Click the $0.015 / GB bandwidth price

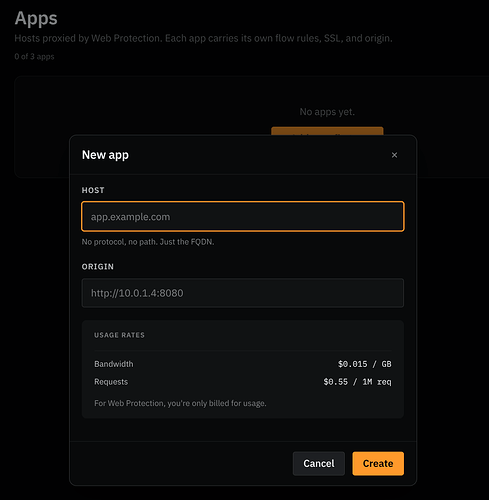365,364
